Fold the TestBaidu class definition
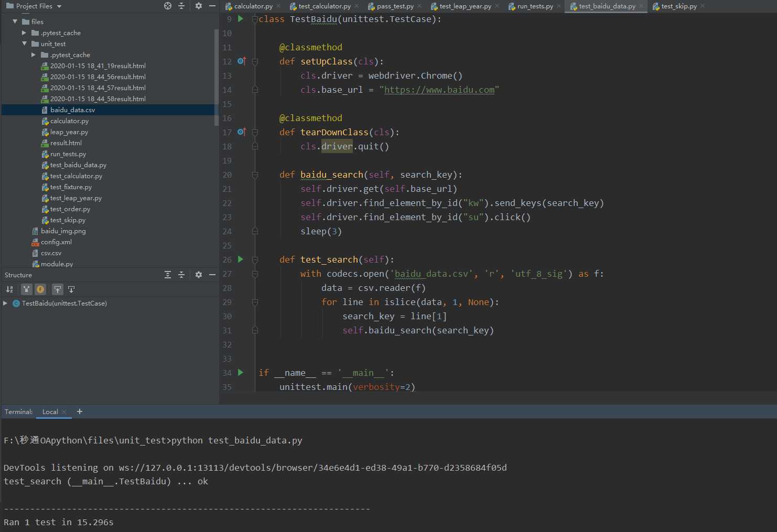Viewport: 777px width, 532px height. (255, 19)
